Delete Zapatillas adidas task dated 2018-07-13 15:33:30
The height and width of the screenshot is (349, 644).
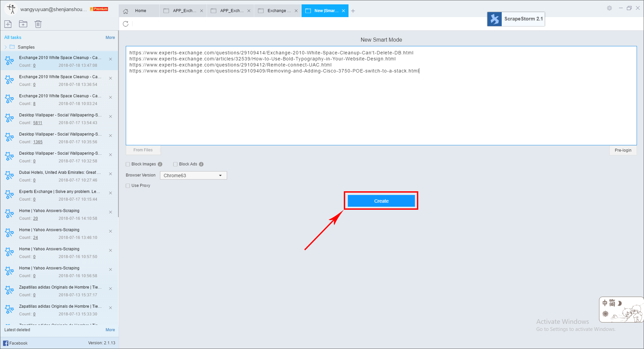(x=111, y=308)
